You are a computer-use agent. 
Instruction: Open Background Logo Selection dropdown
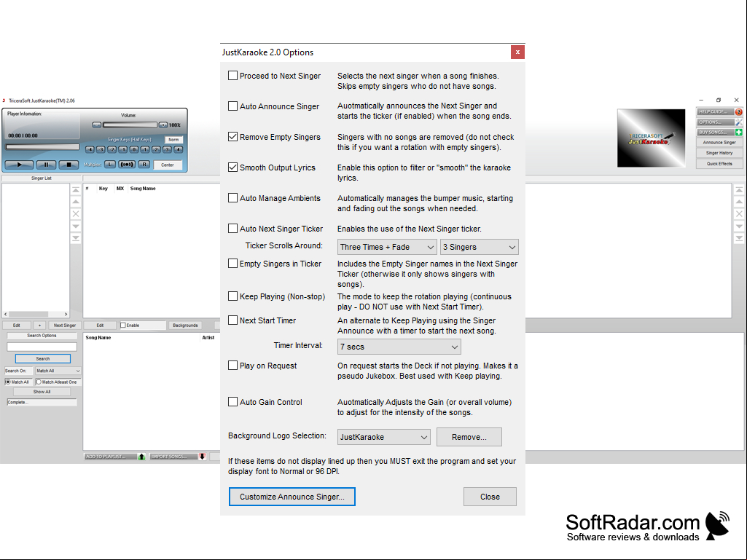[x=384, y=437]
